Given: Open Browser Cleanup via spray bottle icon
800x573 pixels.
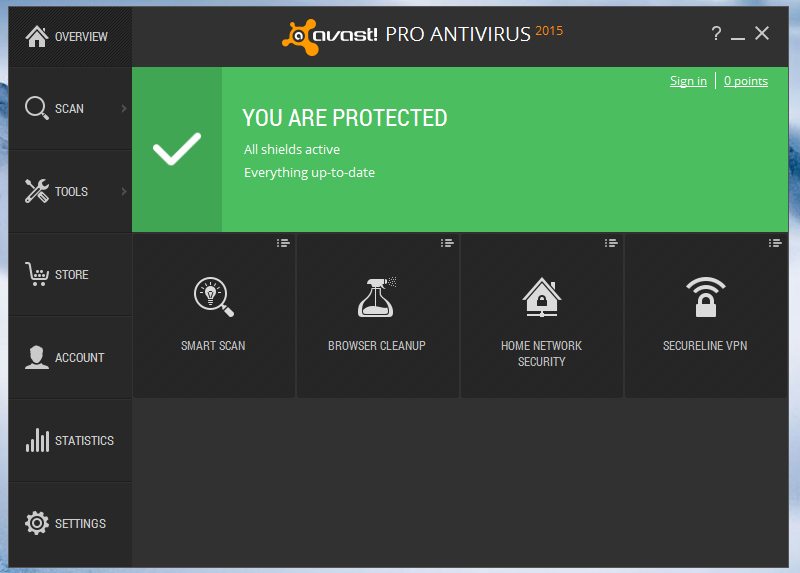Looking at the screenshot, I should tap(377, 297).
